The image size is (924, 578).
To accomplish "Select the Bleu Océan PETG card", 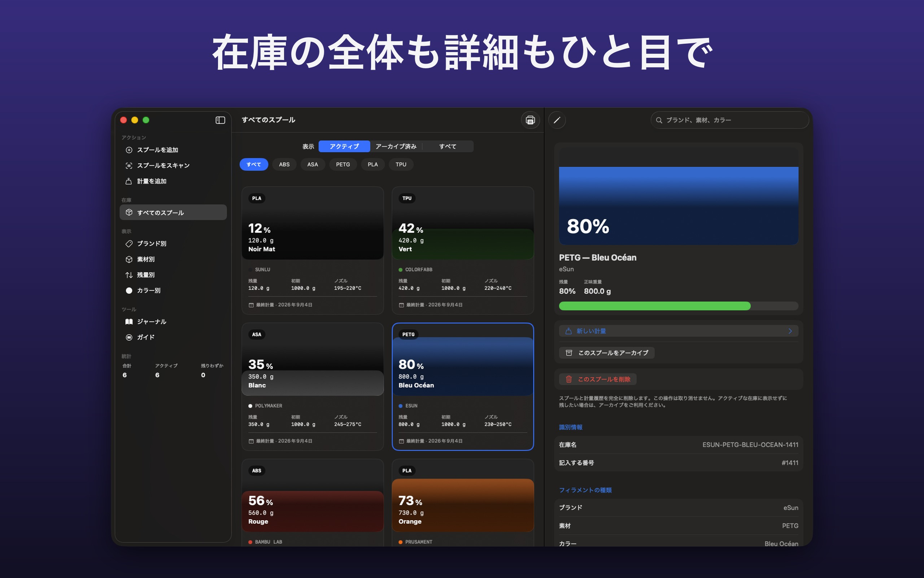I will click(x=463, y=387).
